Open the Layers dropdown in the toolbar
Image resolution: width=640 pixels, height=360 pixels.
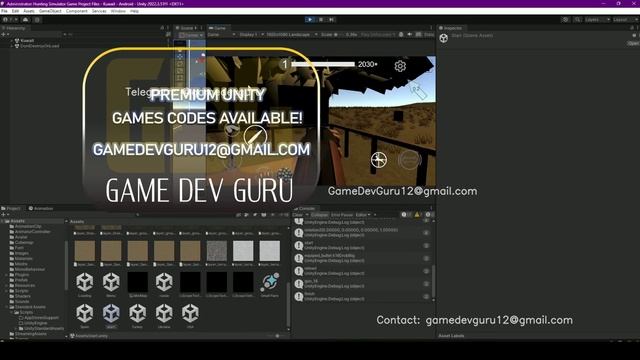[597, 20]
